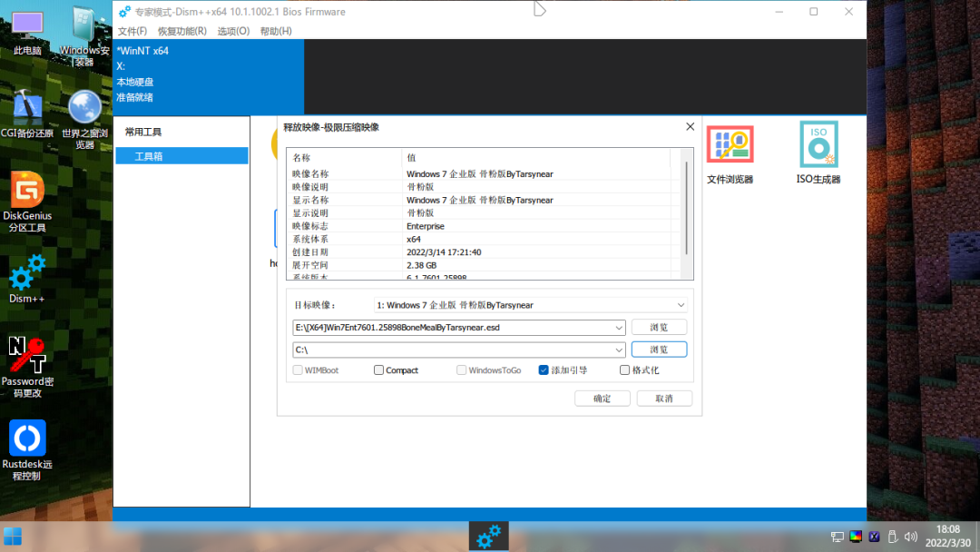Uncheck the 添加引导 checkbox

tap(544, 370)
